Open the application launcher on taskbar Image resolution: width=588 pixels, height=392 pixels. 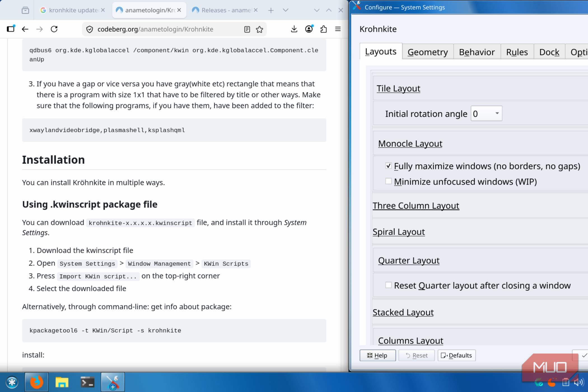point(12,382)
